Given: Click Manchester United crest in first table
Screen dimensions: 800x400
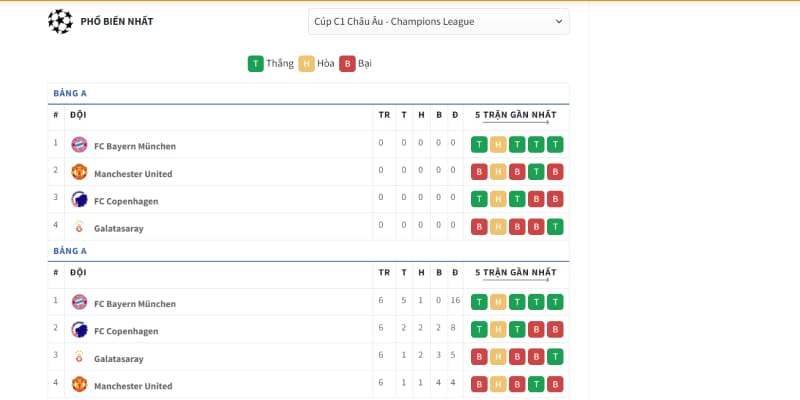Looking at the screenshot, I should tap(79, 172).
